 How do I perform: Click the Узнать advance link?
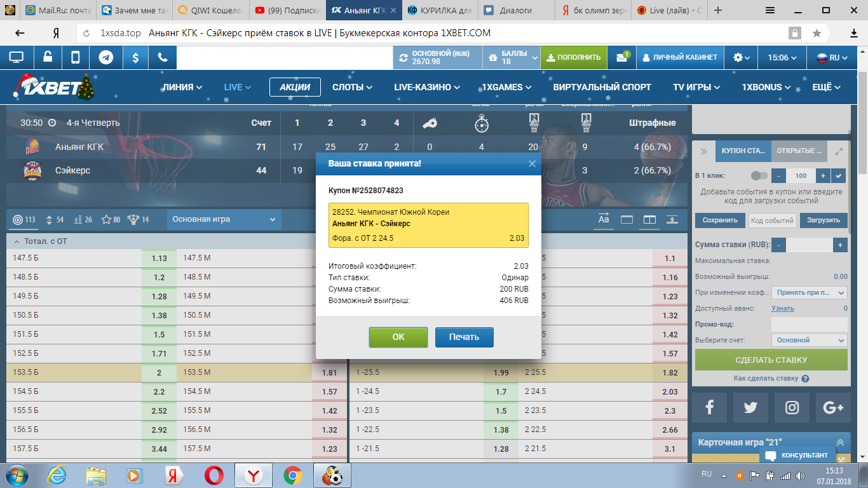point(783,308)
